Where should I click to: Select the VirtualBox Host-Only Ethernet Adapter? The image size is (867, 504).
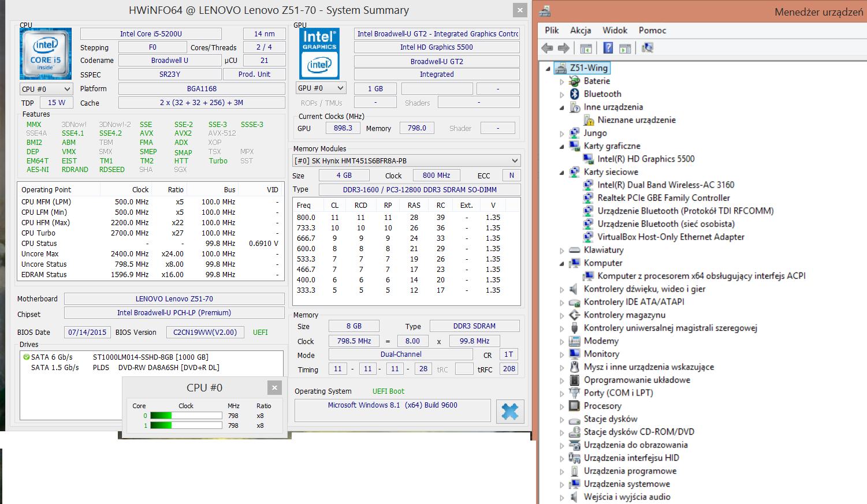[x=671, y=237]
